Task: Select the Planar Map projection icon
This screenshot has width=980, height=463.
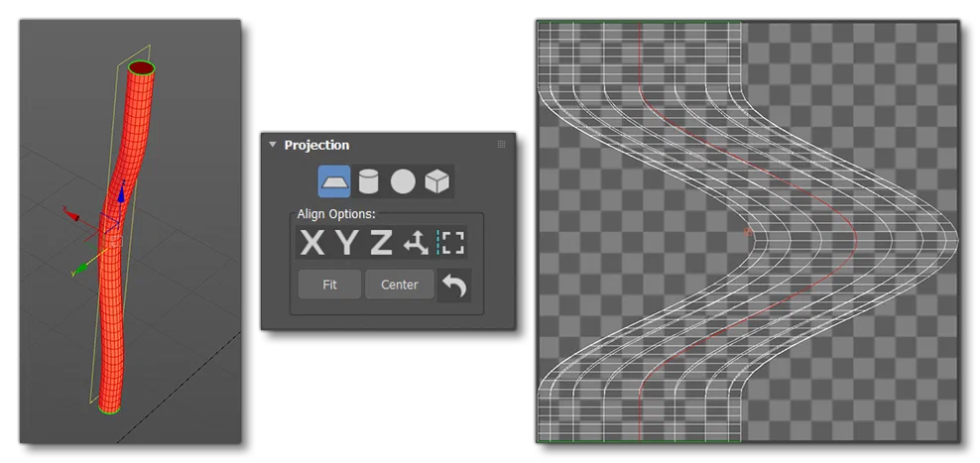Action: pos(333,181)
